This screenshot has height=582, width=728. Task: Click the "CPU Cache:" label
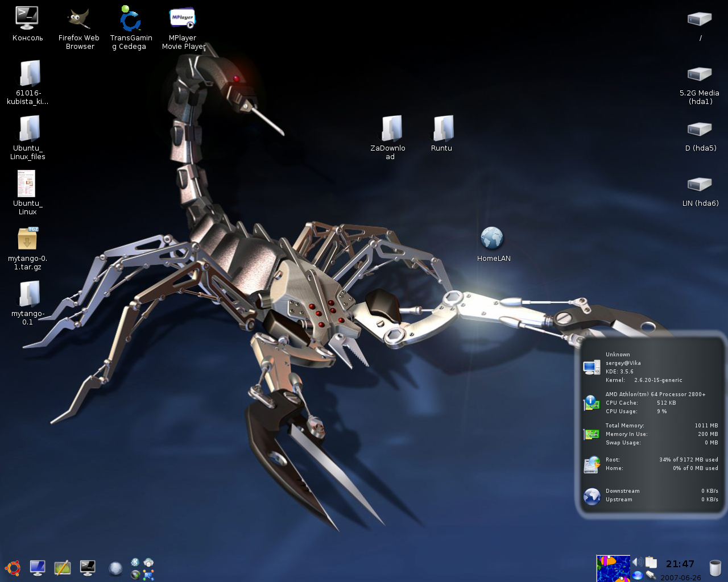click(x=622, y=403)
